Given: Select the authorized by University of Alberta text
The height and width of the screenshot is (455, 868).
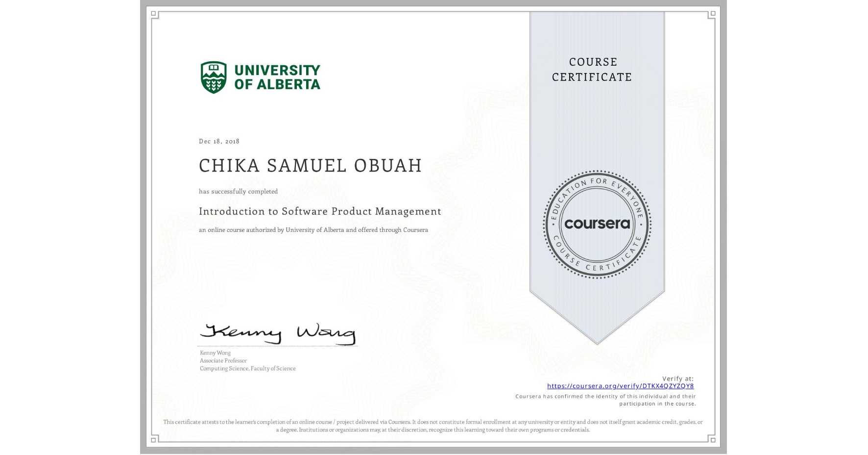Looking at the screenshot, I should pyautogui.click(x=313, y=229).
